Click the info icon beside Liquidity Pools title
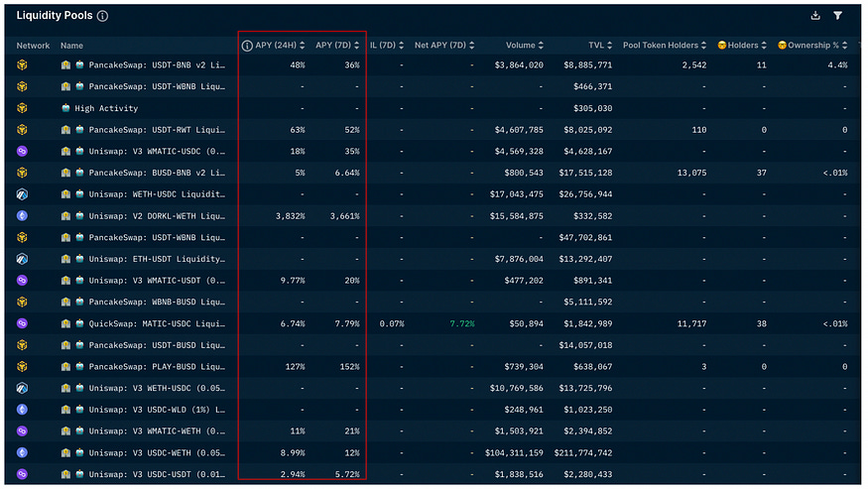Screen dimensions: 868x489 coord(102,16)
